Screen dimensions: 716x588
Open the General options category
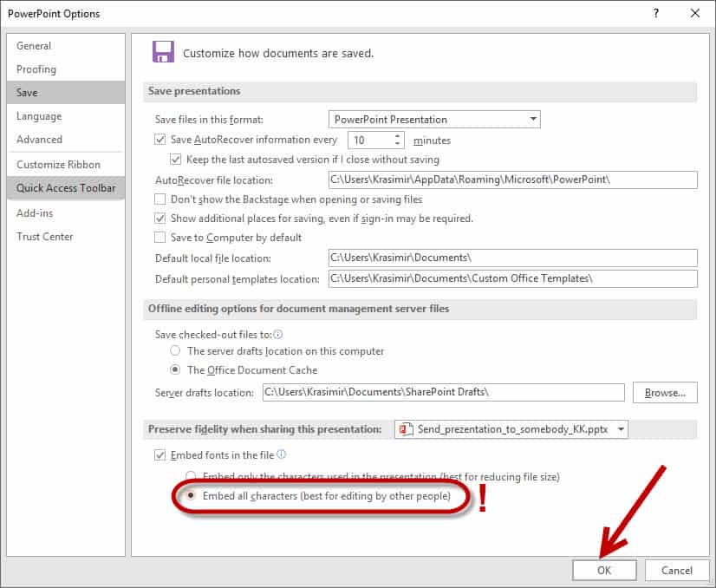66,46
